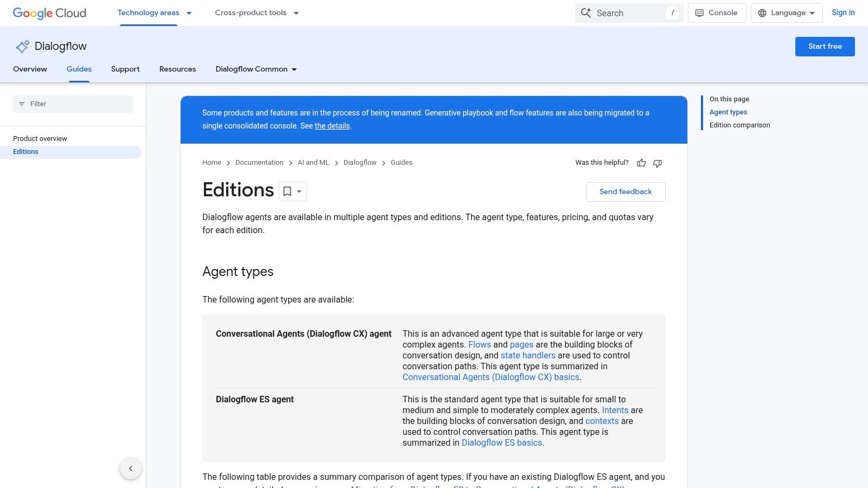Viewport: 868px width, 488px height.
Task: Jump to Edition comparison section
Action: coord(739,125)
